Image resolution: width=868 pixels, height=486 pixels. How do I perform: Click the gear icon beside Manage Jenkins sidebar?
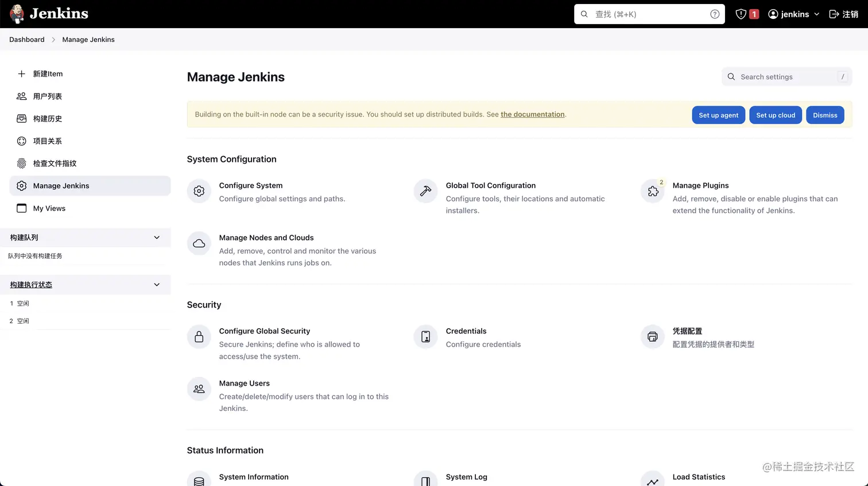(21, 186)
